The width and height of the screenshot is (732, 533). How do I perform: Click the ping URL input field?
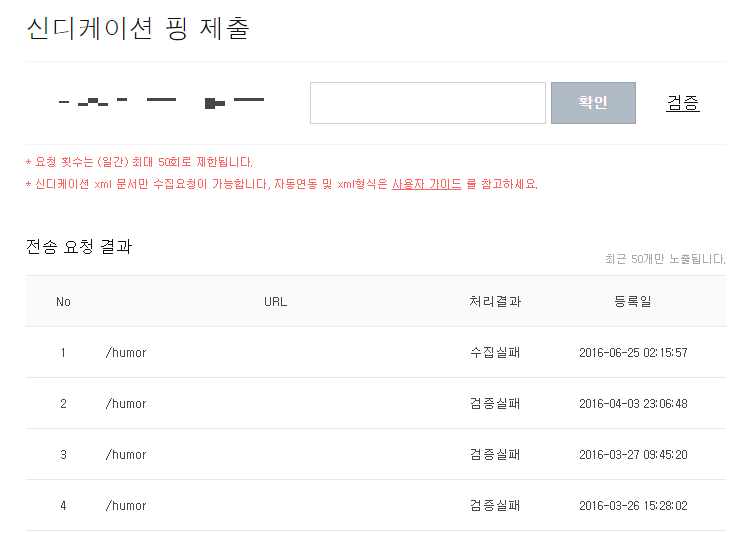(427, 103)
